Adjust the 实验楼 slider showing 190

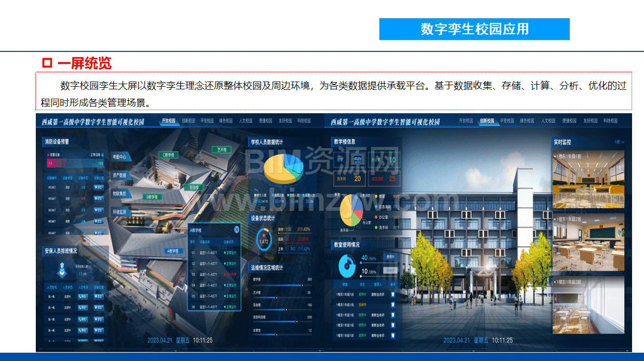point(282,310)
